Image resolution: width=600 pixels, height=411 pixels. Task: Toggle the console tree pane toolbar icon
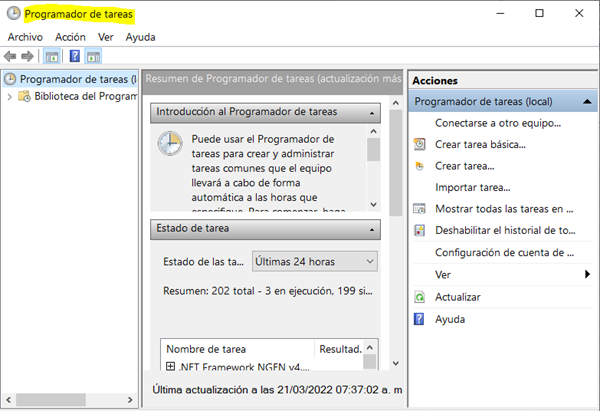(x=52, y=57)
